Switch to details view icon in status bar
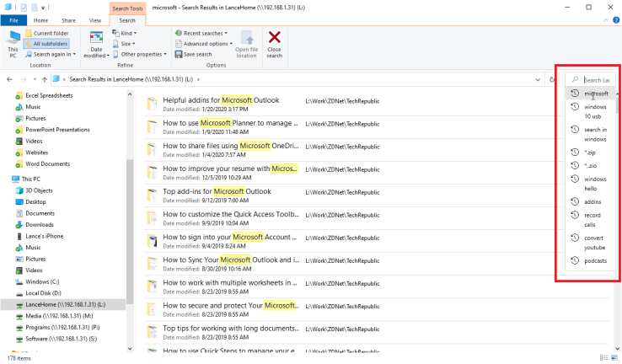 click(x=603, y=357)
